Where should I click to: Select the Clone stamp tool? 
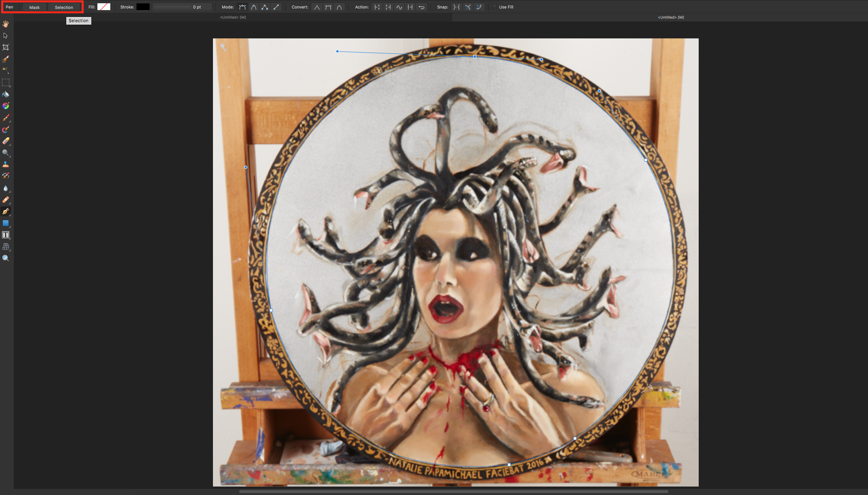coord(6,164)
